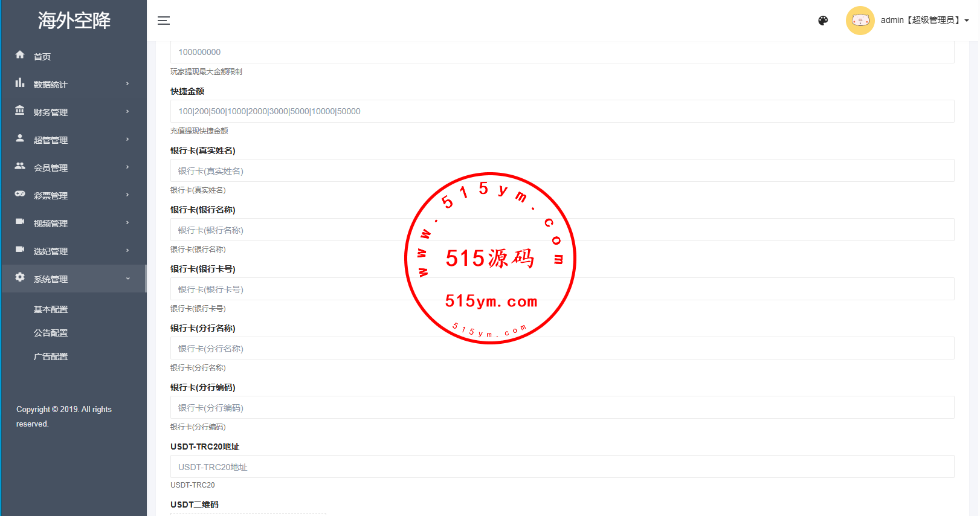Click the gear icon for 系统管理
Screen dimensions: 980x516
point(20,277)
